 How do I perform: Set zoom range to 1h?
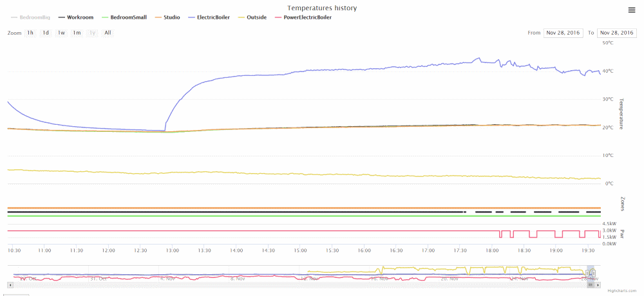click(x=30, y=32)
